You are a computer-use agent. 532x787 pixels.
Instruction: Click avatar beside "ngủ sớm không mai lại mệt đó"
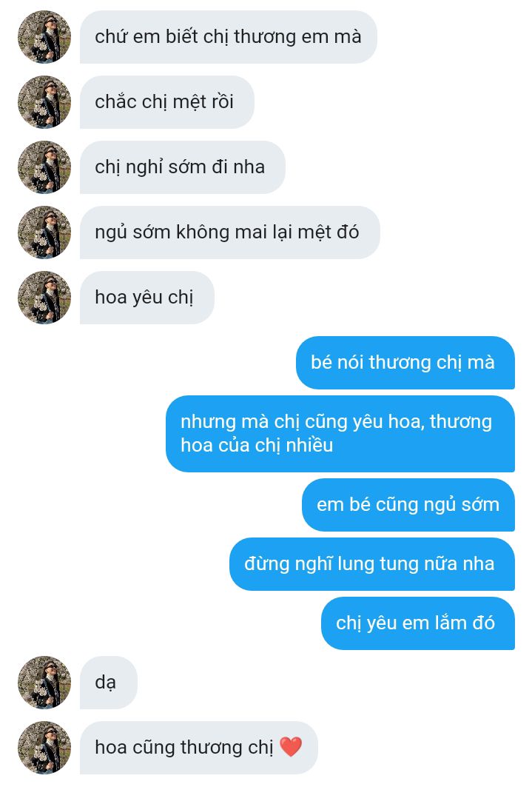pos(44,233)
